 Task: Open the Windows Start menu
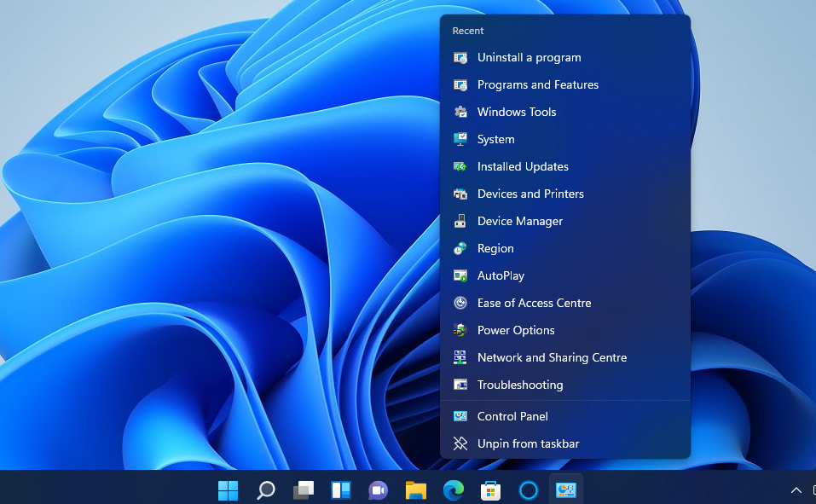(228, 490)
